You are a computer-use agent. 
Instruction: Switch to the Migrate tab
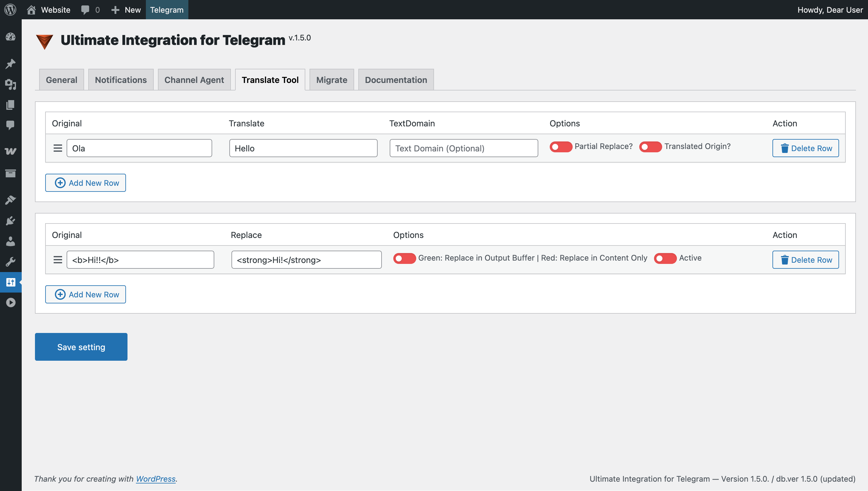332,80
